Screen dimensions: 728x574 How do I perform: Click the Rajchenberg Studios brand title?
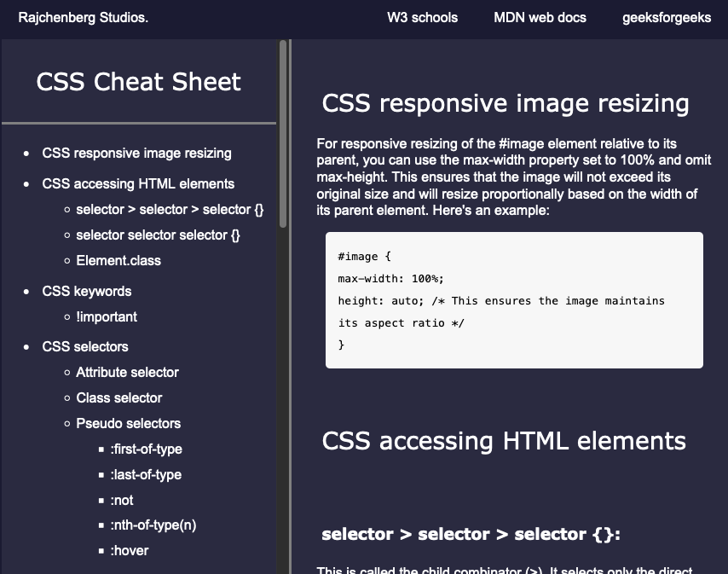tap(83, 18)
